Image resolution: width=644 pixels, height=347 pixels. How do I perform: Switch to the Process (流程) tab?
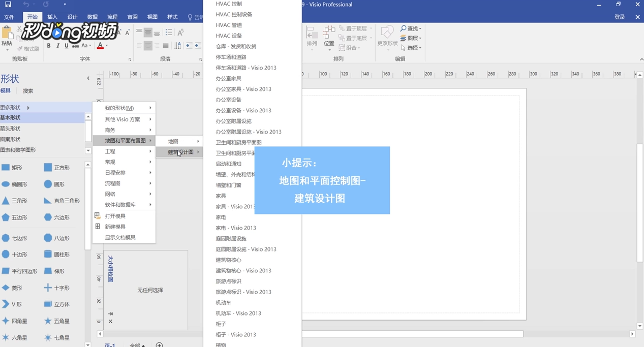point(112,17)
